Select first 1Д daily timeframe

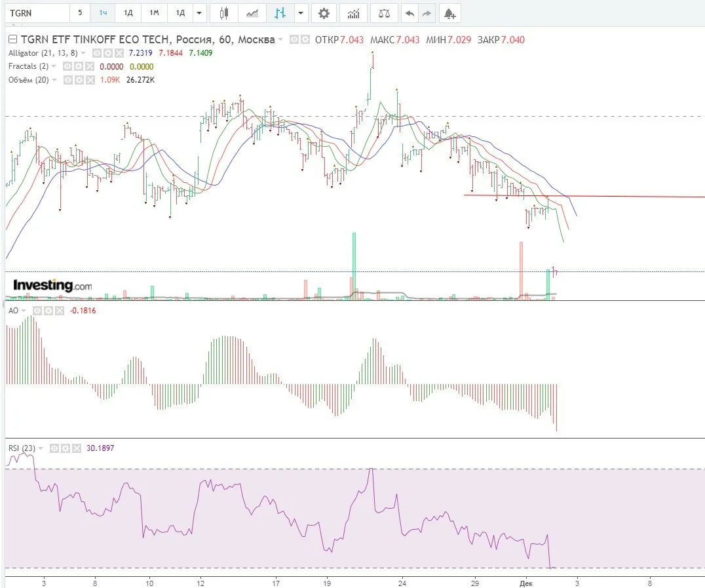(128, 13)
